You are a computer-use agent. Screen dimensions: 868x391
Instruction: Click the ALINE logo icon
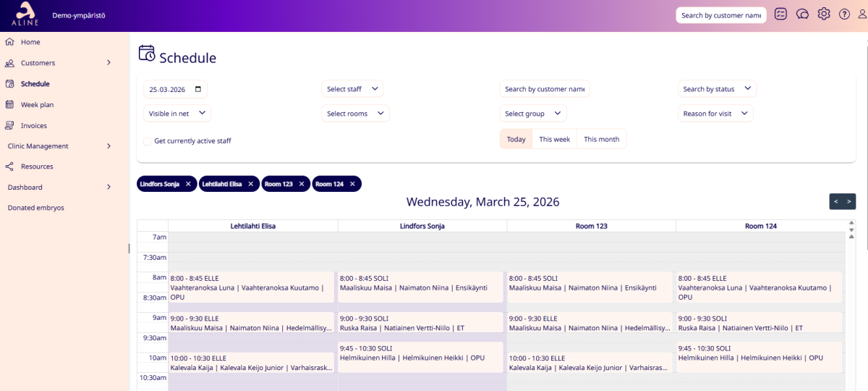(25, 14)
